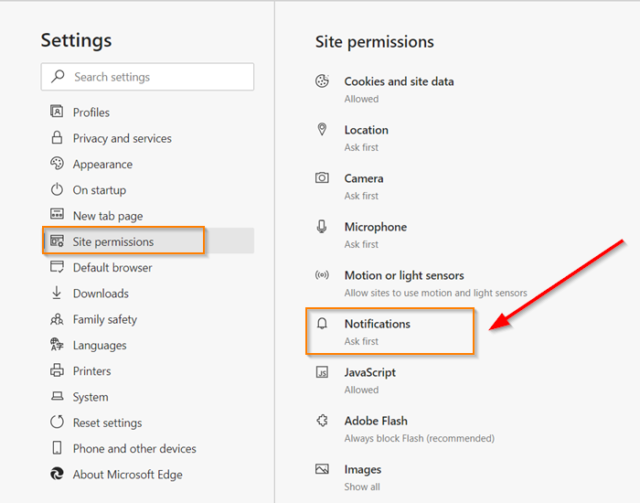Click the Privacy and services lock icon
640x503 pixels.
(x=57, y=138)
